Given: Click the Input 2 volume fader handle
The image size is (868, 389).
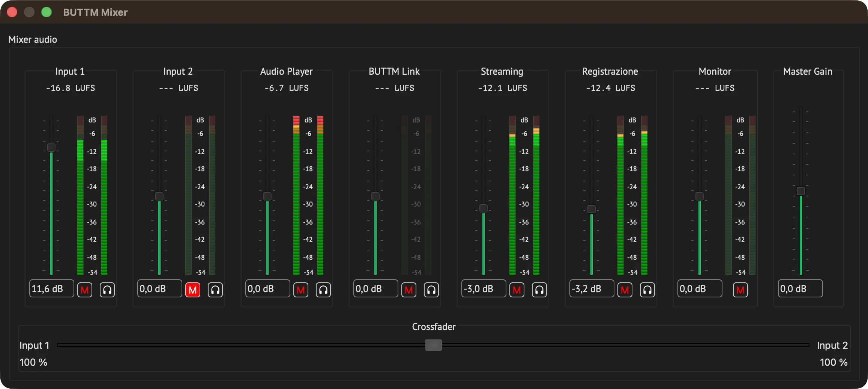Looking at the screenshot, I should pos(159,196).
